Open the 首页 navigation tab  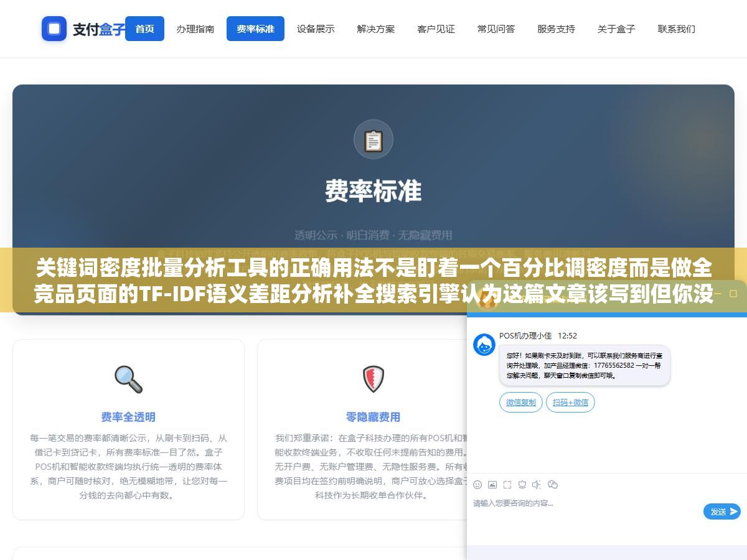144,29
